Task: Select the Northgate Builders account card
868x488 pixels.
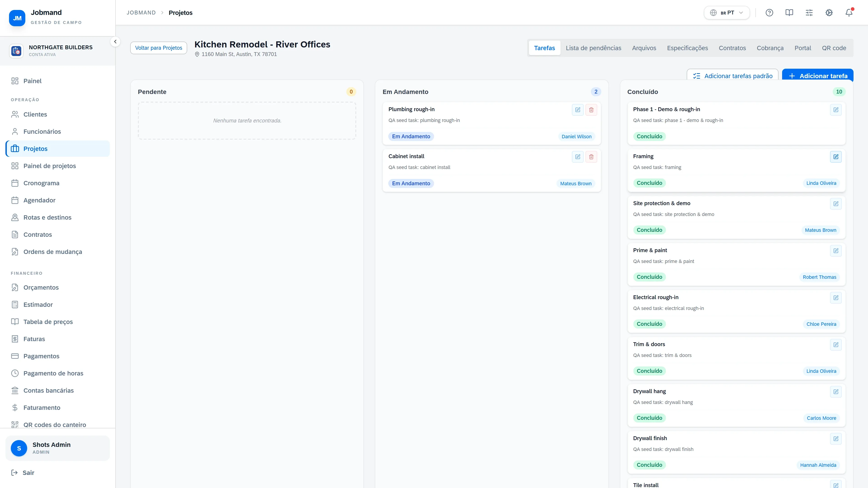Action: (x=58, y=51)
